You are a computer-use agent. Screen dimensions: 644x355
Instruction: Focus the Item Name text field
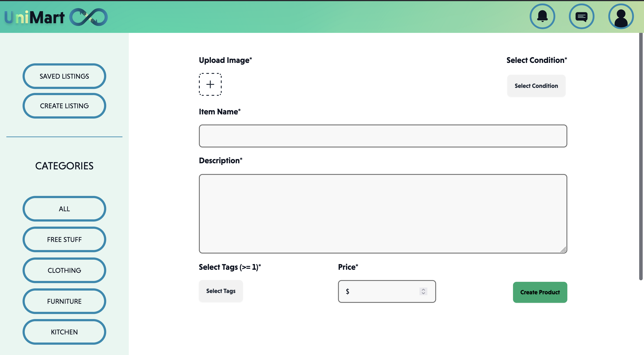(x=383, y=136)
